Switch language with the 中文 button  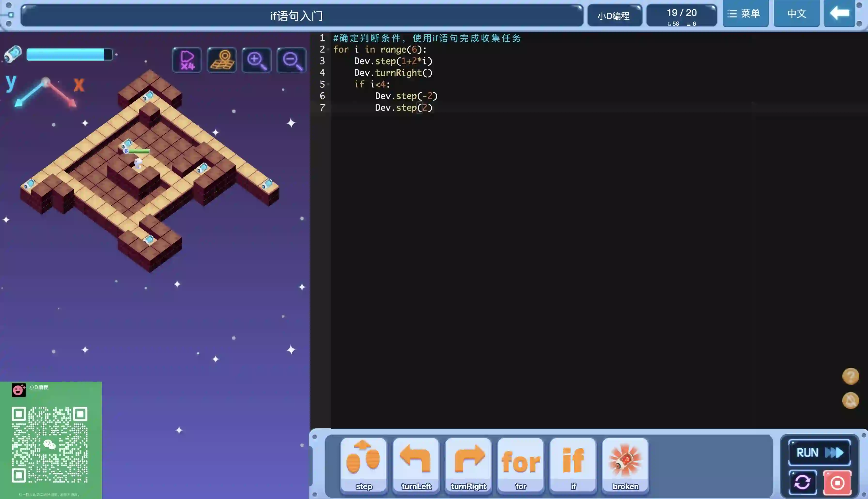pyautogui.click(x=796, y=14)
